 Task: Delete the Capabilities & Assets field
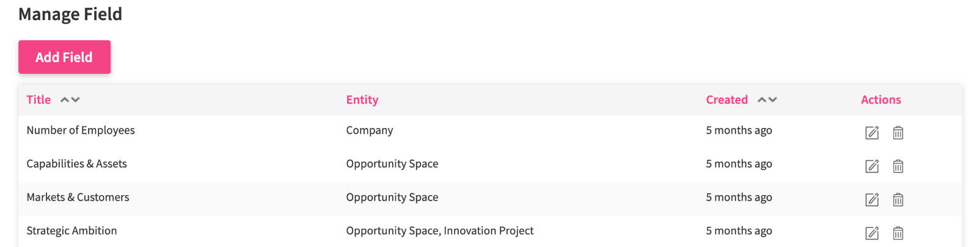[x=898, y=166]
